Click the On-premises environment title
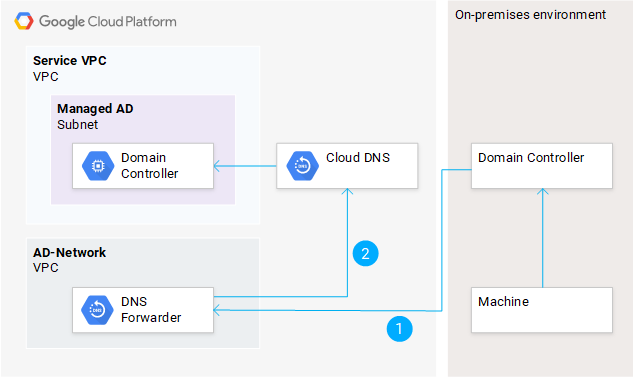Viewport: 634px width, 377px height. (530, 15)
